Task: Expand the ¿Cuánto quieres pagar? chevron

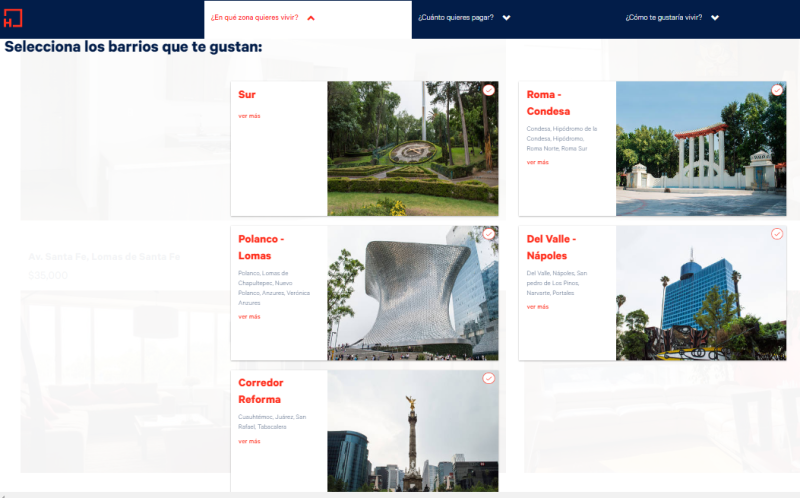Action: coord(507,18)
